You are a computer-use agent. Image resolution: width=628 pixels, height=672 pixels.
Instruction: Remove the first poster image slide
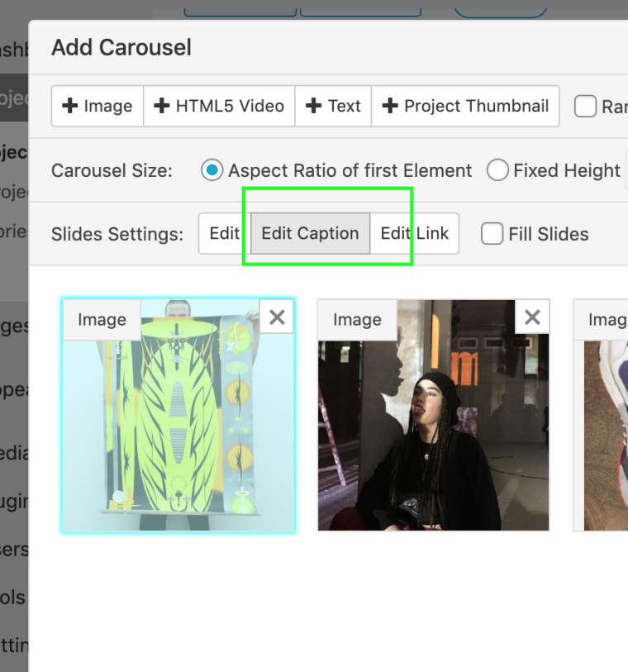tap(277, 317)
